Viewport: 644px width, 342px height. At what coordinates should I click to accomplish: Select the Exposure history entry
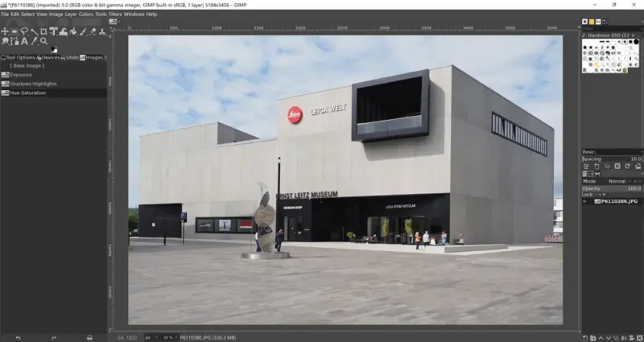click(21, 75)
